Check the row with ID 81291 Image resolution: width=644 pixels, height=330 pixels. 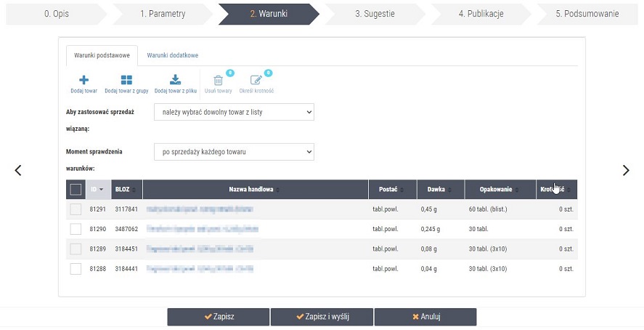tap(76, 209)
